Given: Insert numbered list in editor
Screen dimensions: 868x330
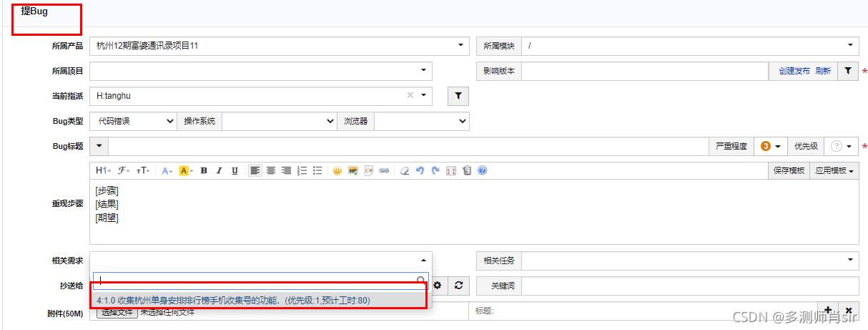Looking at the screenshot, I should click(x=302, y=170).
